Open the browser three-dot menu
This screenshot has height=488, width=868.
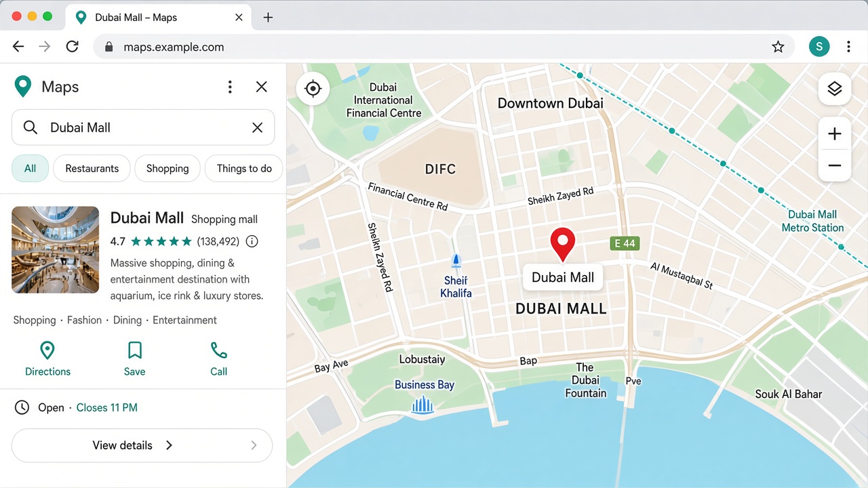coord(848,47)
